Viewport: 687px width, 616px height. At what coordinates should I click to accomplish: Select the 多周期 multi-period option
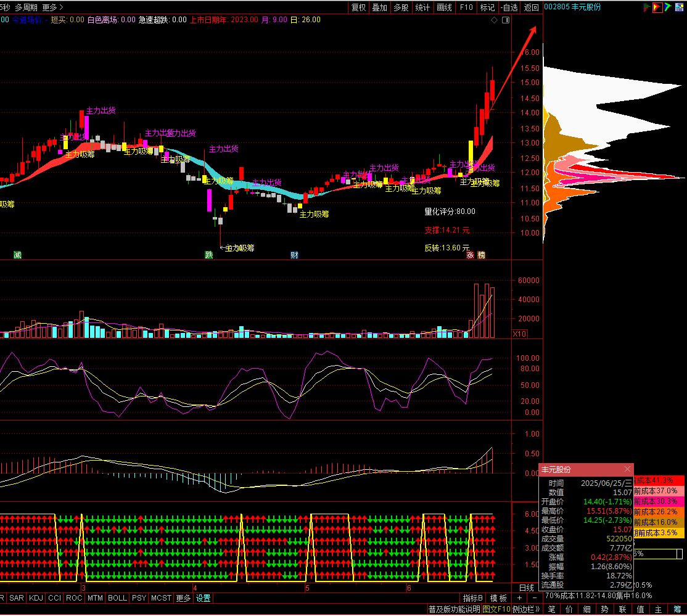click(x=27, y=7)
